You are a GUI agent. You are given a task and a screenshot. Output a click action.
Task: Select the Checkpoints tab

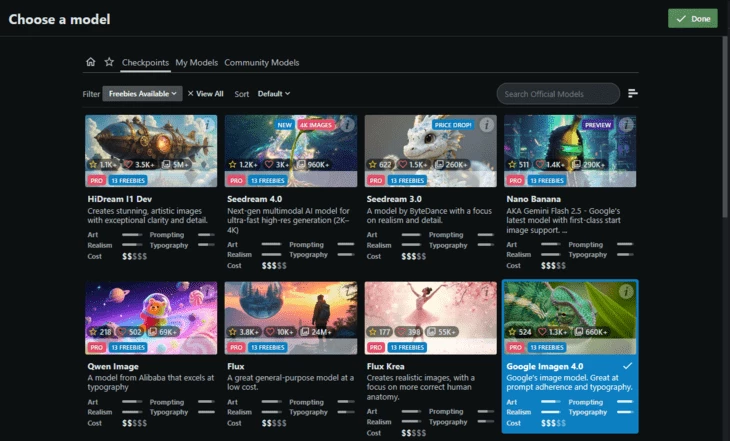pos(145,63)
